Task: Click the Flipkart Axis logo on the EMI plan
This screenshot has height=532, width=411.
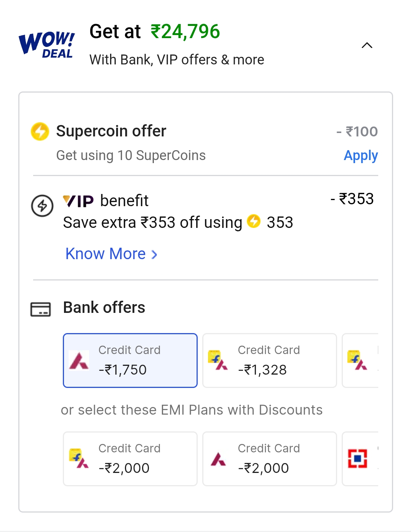Action: click(x=78, y=458)
